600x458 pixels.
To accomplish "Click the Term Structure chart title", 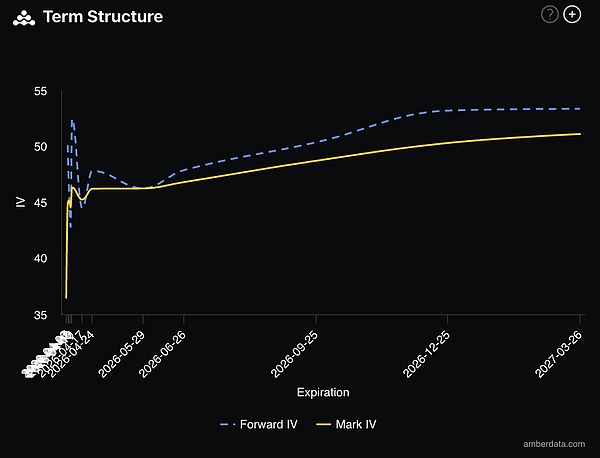I will 103,17.
